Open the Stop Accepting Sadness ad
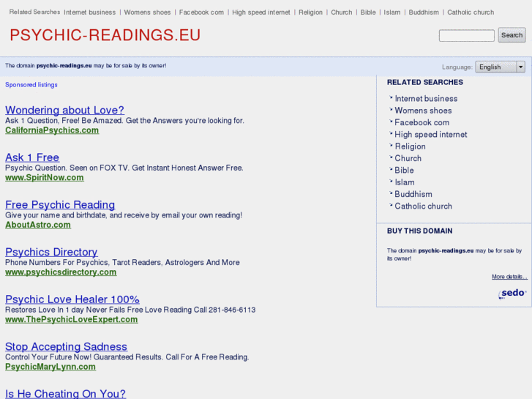This screenshot has width=532, height=399. [x=66, y=346]
